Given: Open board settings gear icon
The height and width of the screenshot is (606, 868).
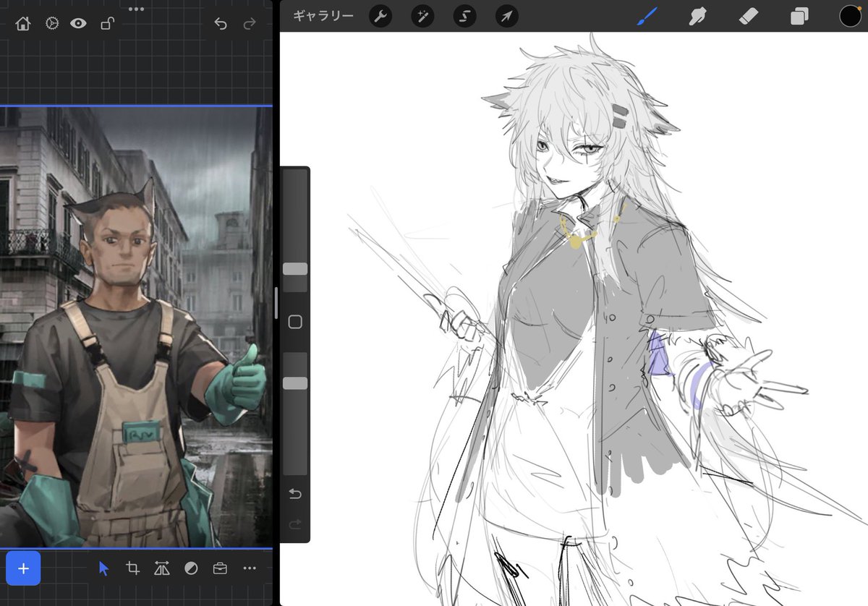Looking at the screenshot, I should pos(52,24).
